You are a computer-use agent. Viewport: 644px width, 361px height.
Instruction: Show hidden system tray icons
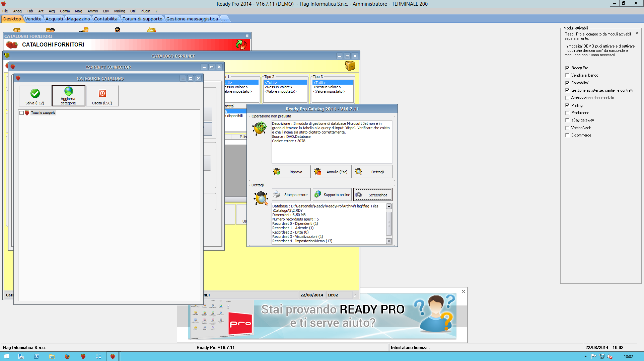point(585,357)
